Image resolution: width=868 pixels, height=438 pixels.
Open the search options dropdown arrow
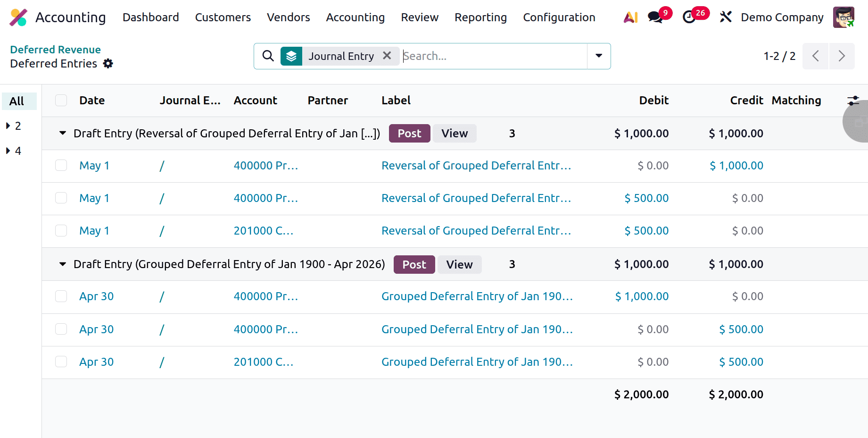[x=598, y=56]
